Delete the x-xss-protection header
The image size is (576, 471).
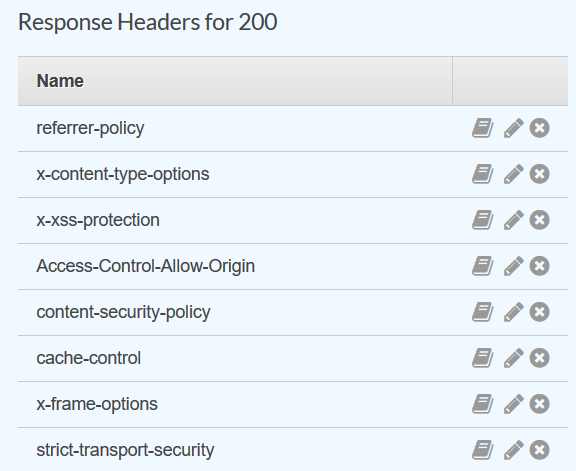tap(539, 220)
